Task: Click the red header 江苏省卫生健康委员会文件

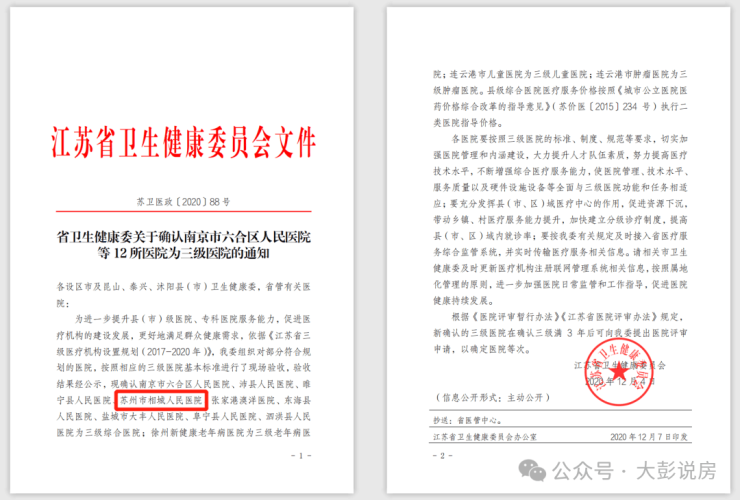Action: click(184, 142)
